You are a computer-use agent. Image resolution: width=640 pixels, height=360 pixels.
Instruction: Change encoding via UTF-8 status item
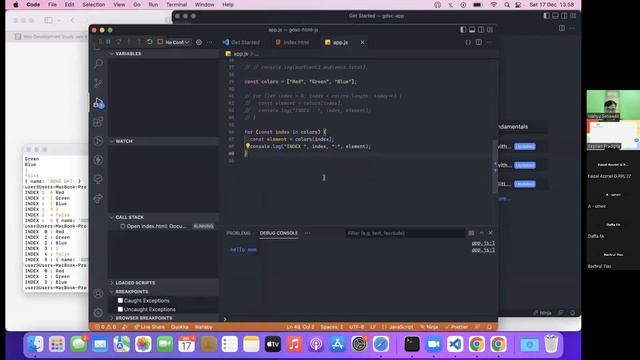click(357, 327)
